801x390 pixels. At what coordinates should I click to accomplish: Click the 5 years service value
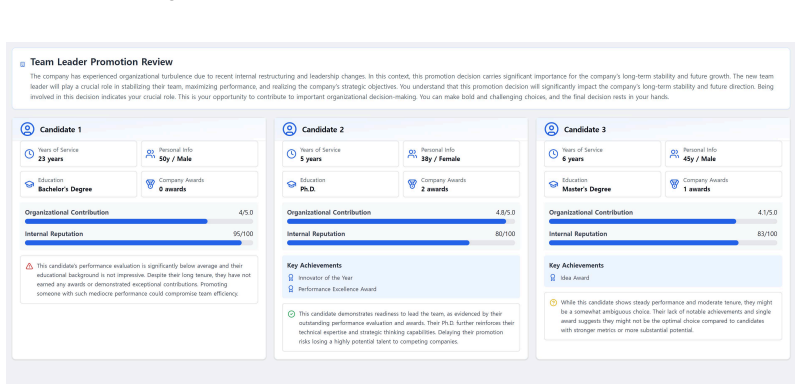[x=311, y=159]
